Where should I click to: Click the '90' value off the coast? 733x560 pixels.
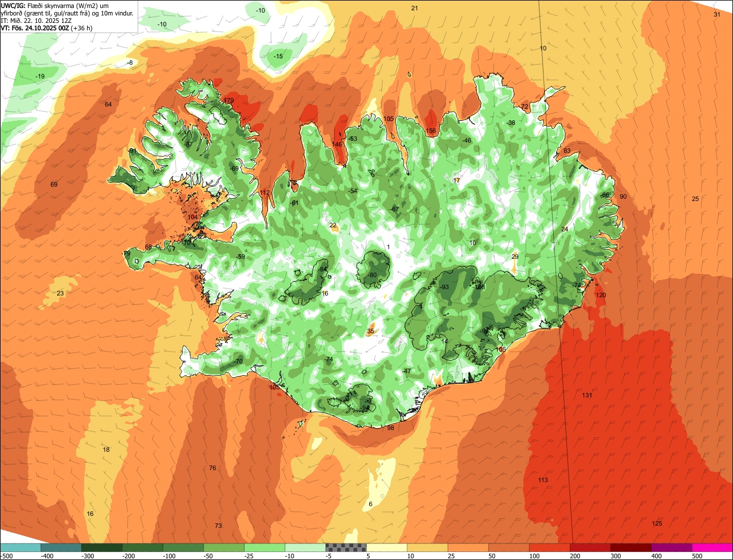tap(623, 197)
